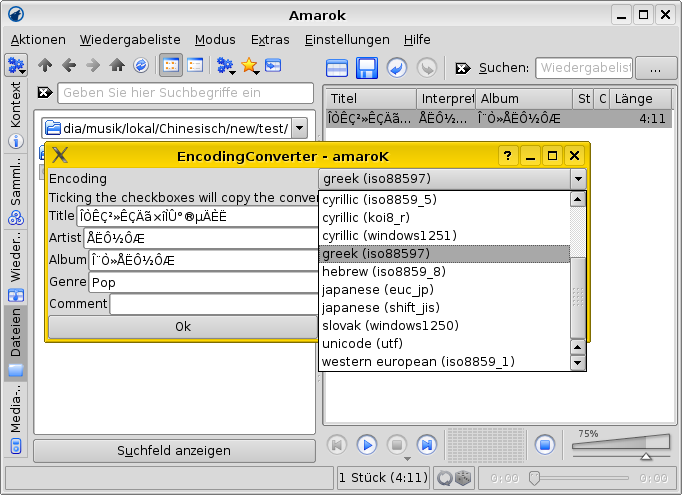Skip to previous track

(337, 445)
